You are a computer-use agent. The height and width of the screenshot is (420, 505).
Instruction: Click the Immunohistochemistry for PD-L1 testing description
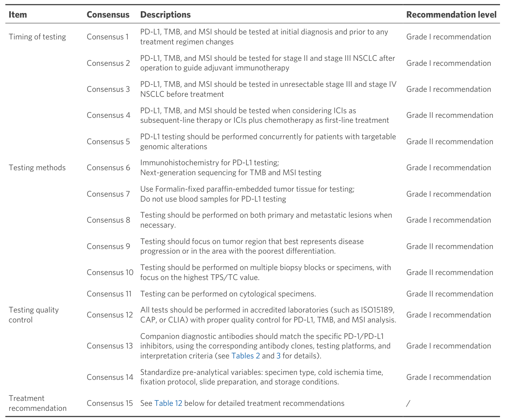coord(210,163)
